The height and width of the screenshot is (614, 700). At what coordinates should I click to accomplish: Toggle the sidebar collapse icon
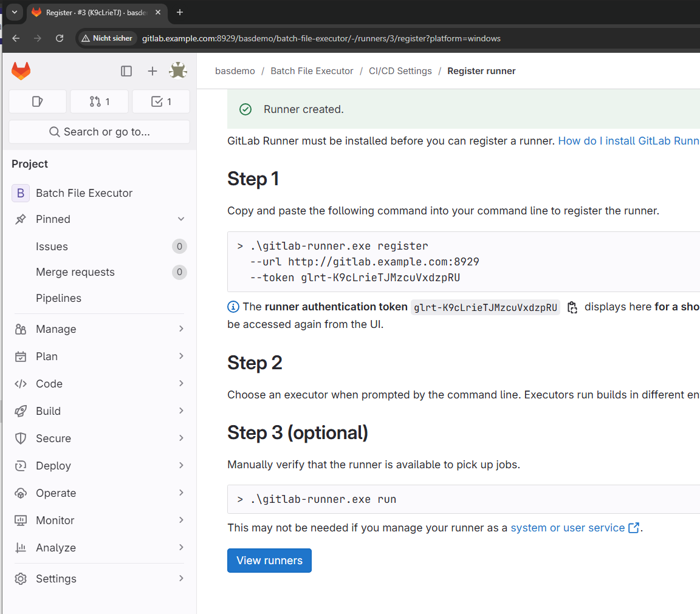[x=126, y=71]
